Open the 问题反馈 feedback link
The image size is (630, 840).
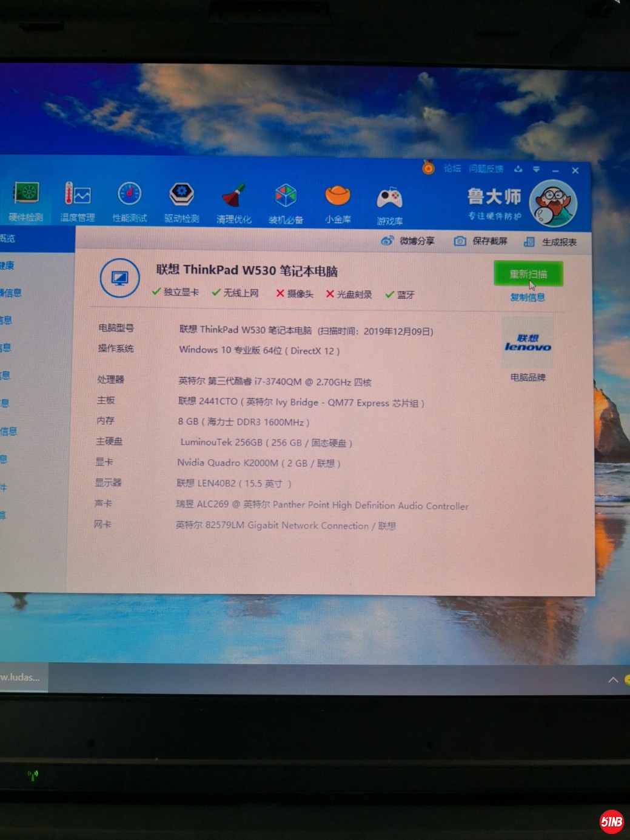pyautogui.click(x=486, y=169)
